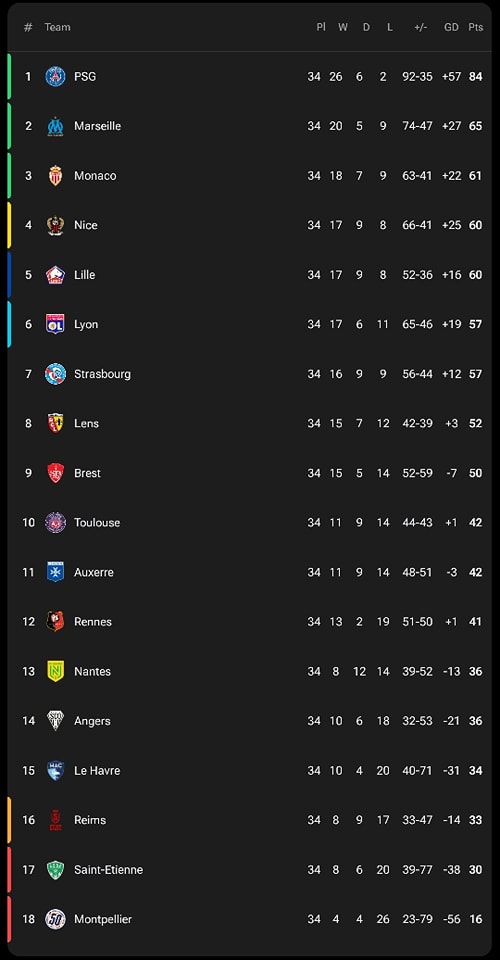The height and width of the screenshot is (960, 500).
Task: Click the Lyon OL crest
Action: coord(55,324)
